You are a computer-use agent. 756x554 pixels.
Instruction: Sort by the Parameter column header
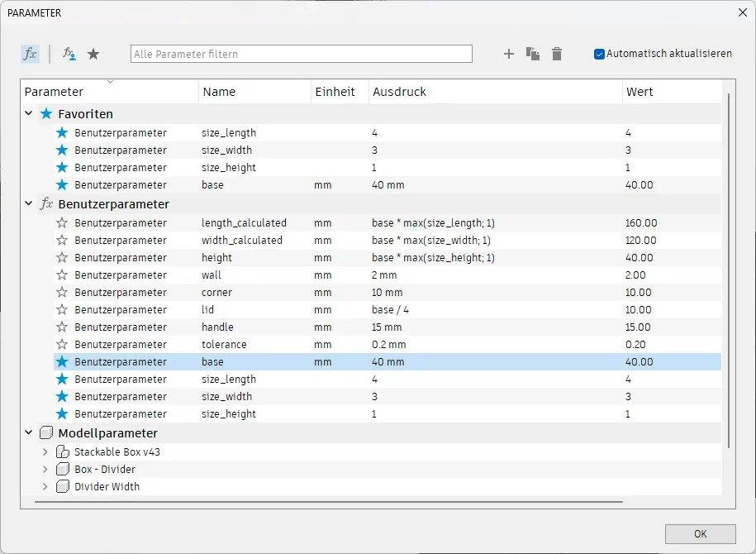pyautogui.click(x=109, y=92)
